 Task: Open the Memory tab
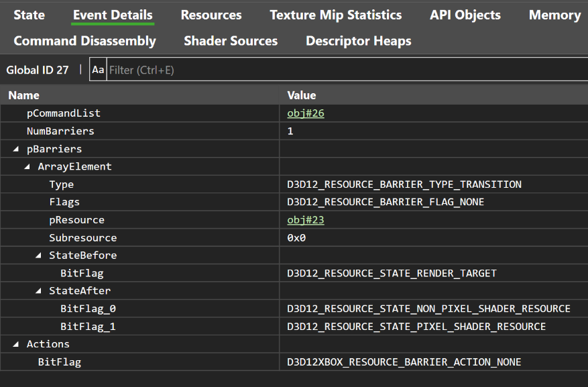(555, 15)
